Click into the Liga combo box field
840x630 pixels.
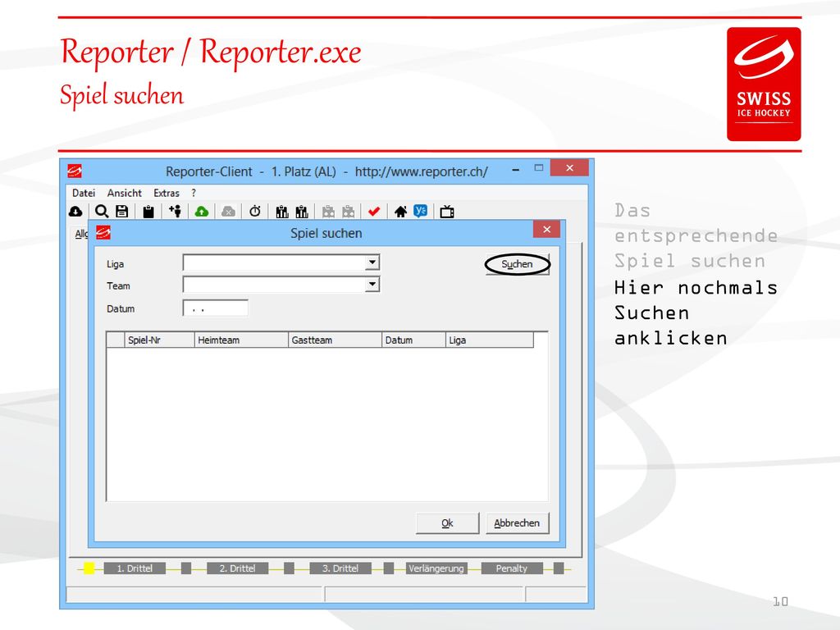pyautogui.click(x=281, y=262)
